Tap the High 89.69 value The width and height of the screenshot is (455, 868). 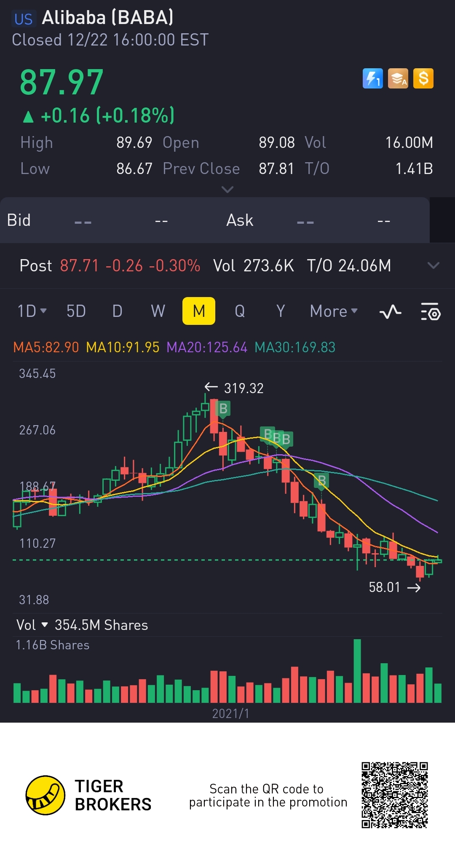134,143
